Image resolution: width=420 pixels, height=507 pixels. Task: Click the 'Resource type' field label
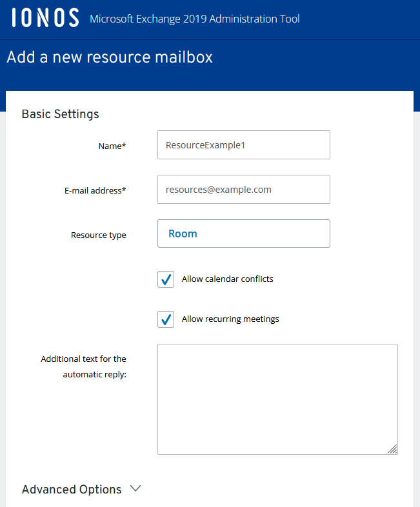99,235
